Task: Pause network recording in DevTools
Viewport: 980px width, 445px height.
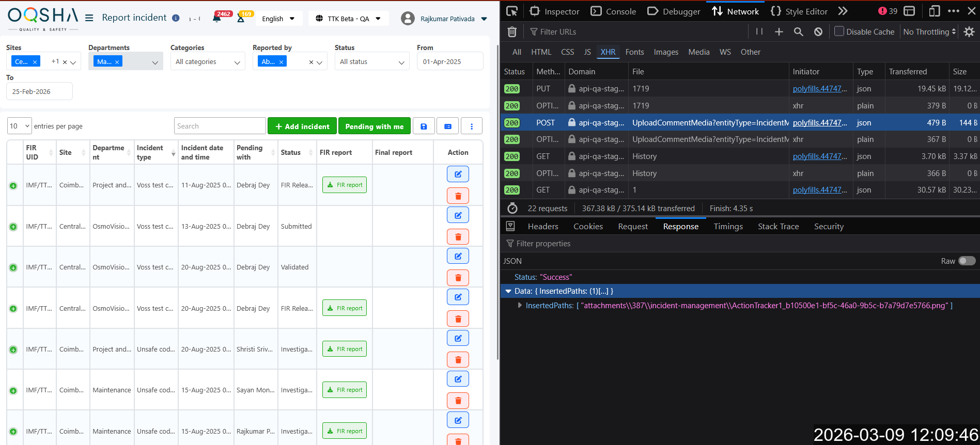Action: [759, 32]
